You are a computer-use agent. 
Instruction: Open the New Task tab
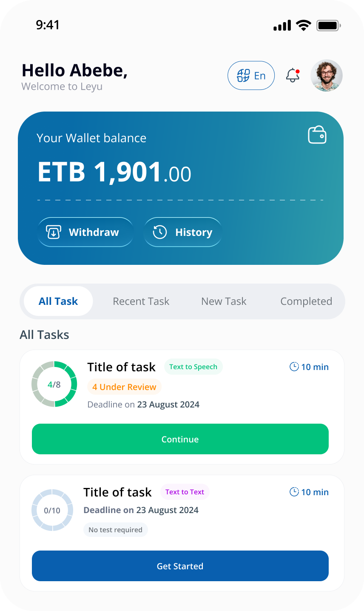click(224, 301)
